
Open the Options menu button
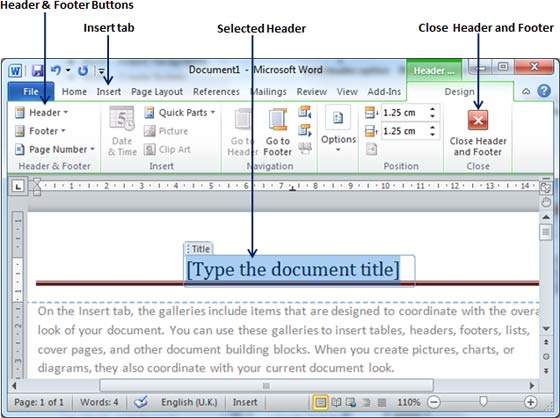(x=338, y=129)
